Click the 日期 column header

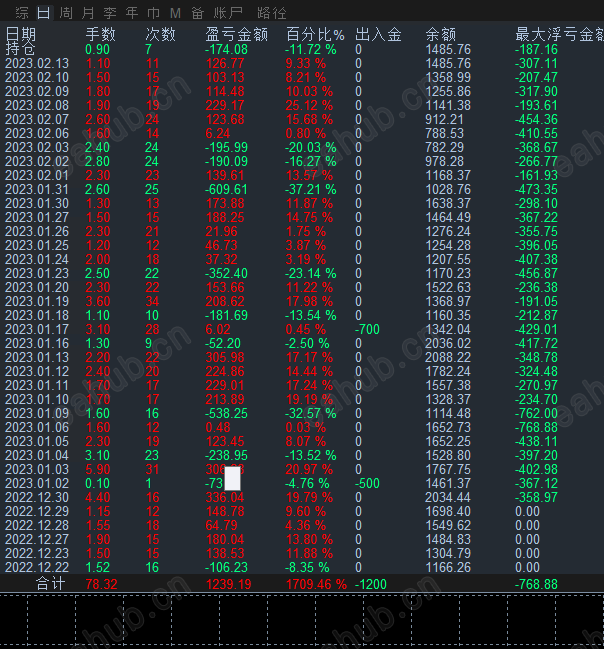pyautogui.click(x=21, y=34)
